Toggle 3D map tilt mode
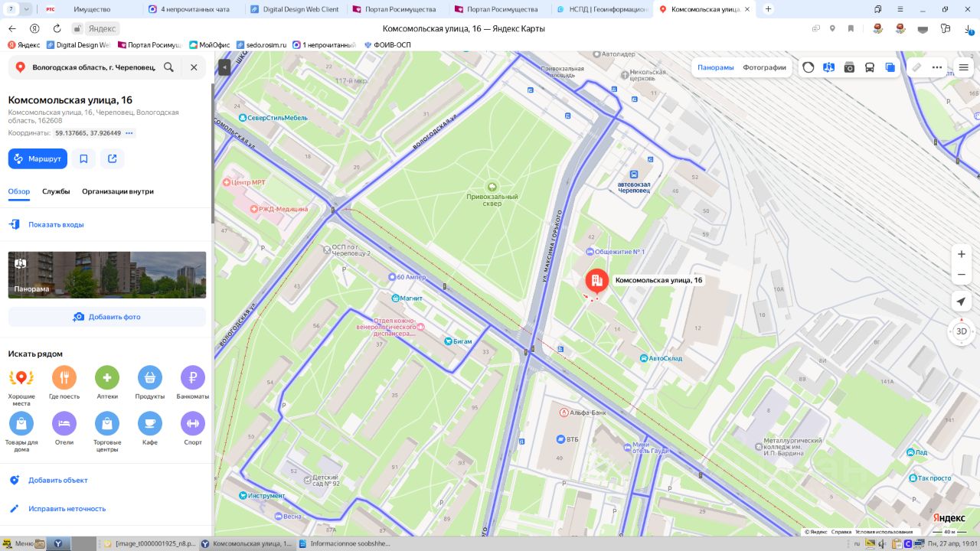 [x=962, y=331]
